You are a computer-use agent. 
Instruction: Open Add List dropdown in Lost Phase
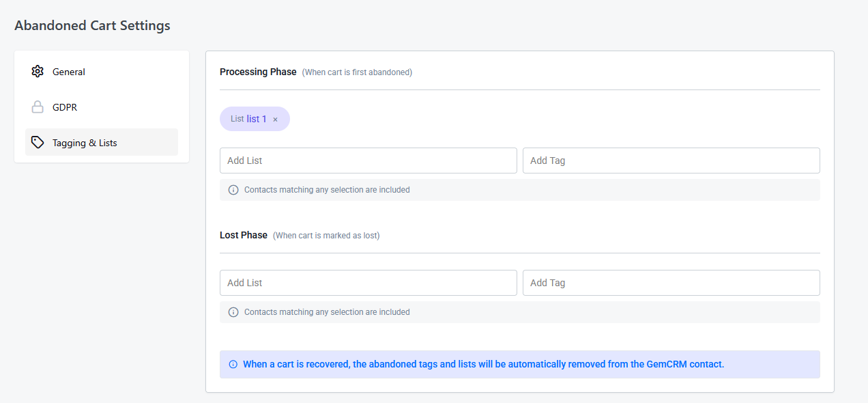(x=368, y=283)
